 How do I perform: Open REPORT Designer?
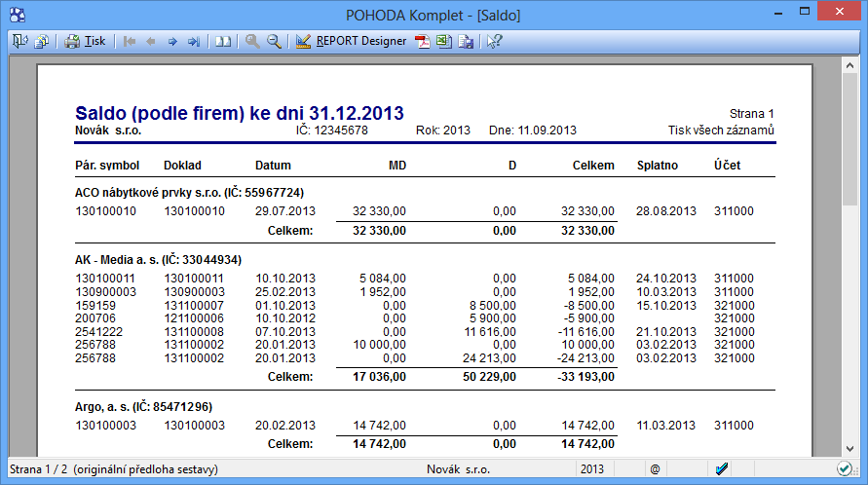tap(351, 41)
